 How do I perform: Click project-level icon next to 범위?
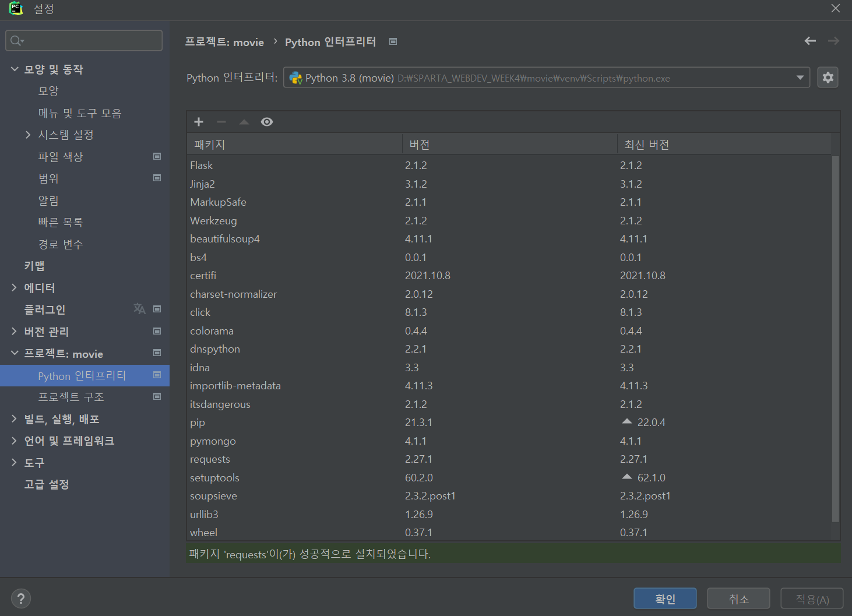point(157,178)
